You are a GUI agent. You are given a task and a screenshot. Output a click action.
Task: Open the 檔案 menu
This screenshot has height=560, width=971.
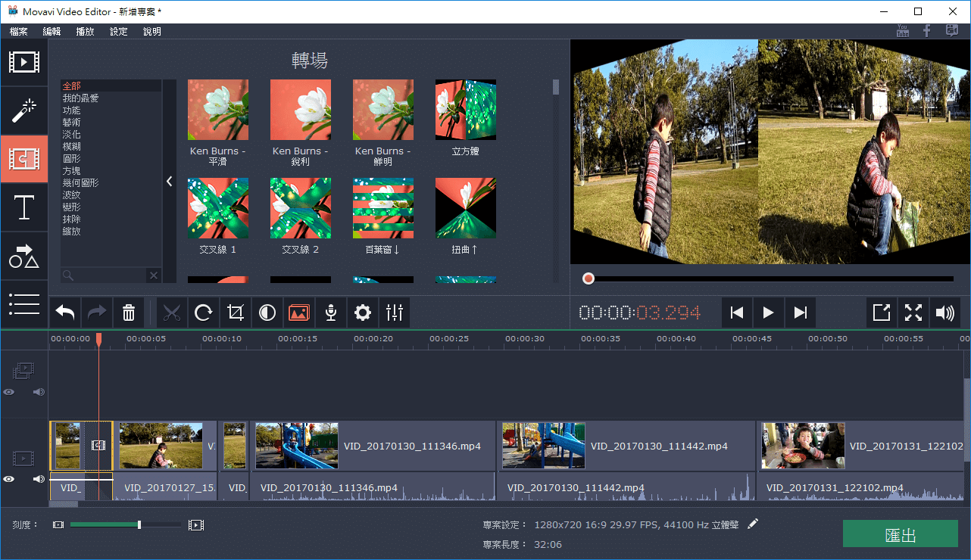point(18,31)
